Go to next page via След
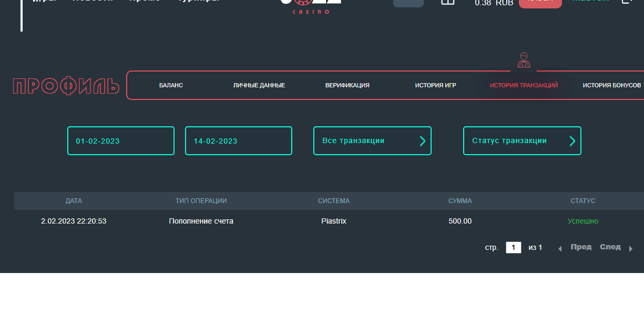The width and height of the screenshot is (644, 323). tap(610, 247)
